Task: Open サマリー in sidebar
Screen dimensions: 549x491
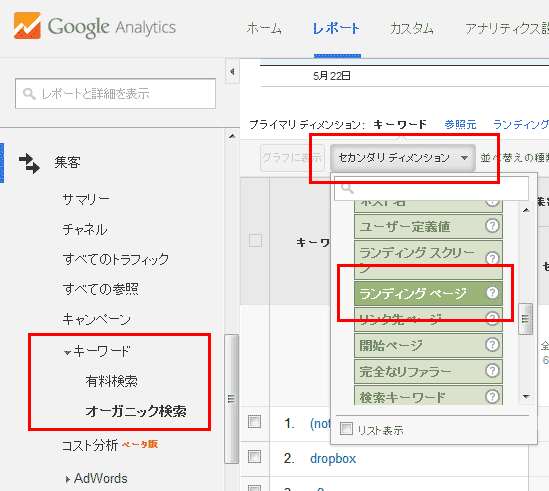Action: click(x=86, y=199)
